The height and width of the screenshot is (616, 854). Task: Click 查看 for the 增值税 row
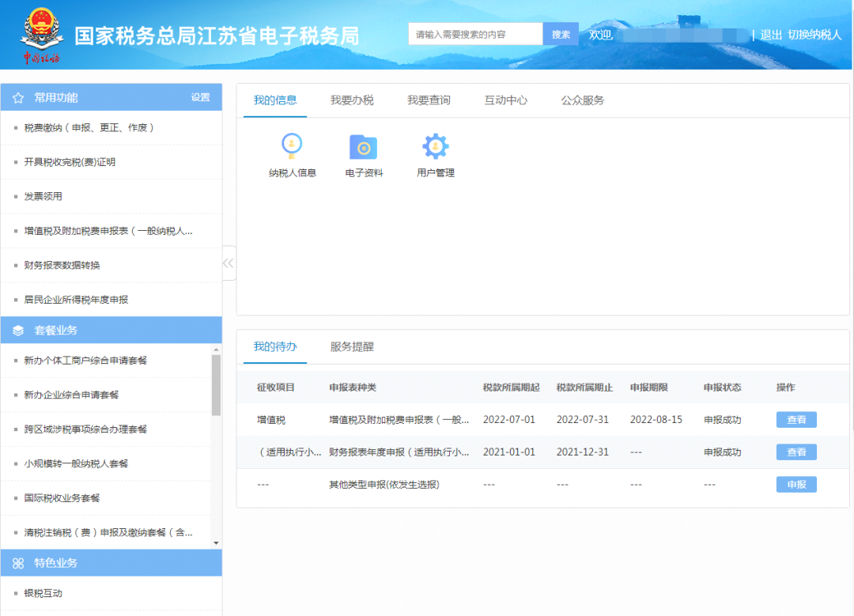click(x=796, y=420)
